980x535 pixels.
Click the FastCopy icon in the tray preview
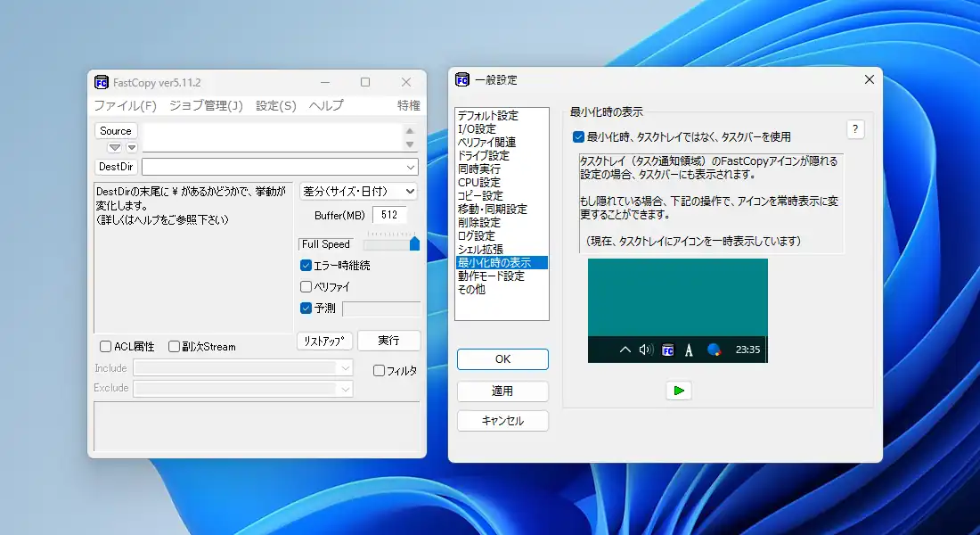[667, 350]
